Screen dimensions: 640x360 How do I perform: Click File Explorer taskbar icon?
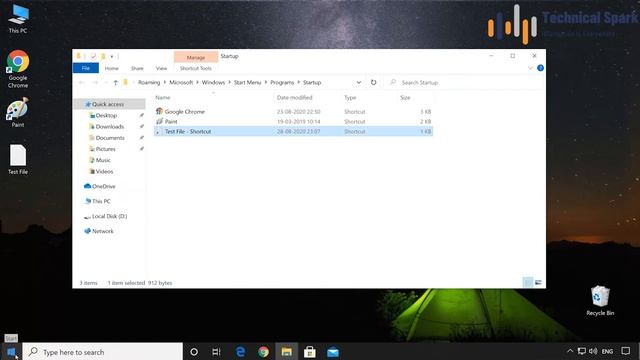coord(287,352)
